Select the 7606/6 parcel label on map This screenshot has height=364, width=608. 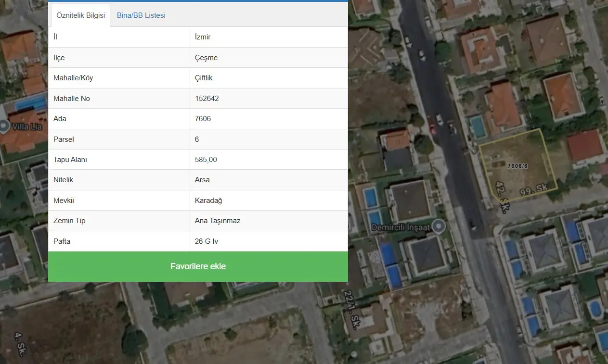click(517, 166)
